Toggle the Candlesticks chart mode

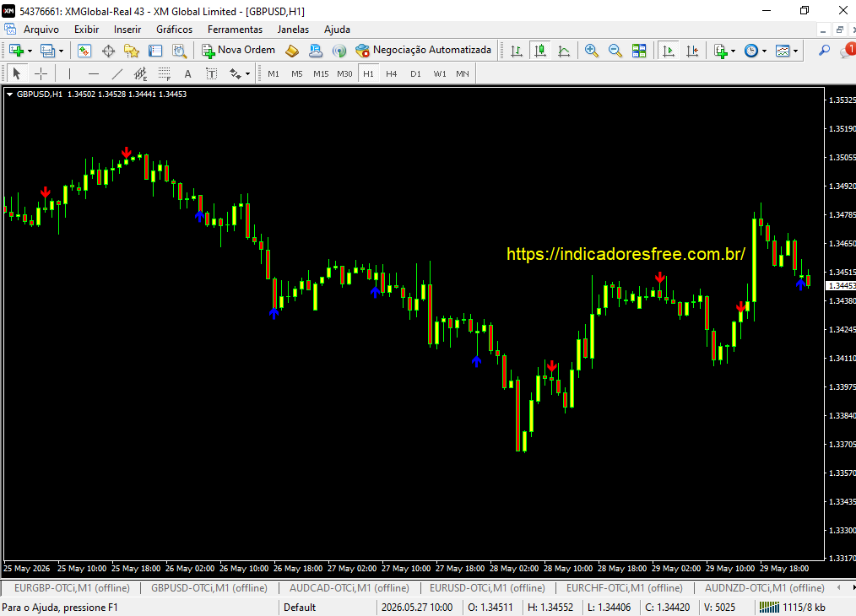540,51
